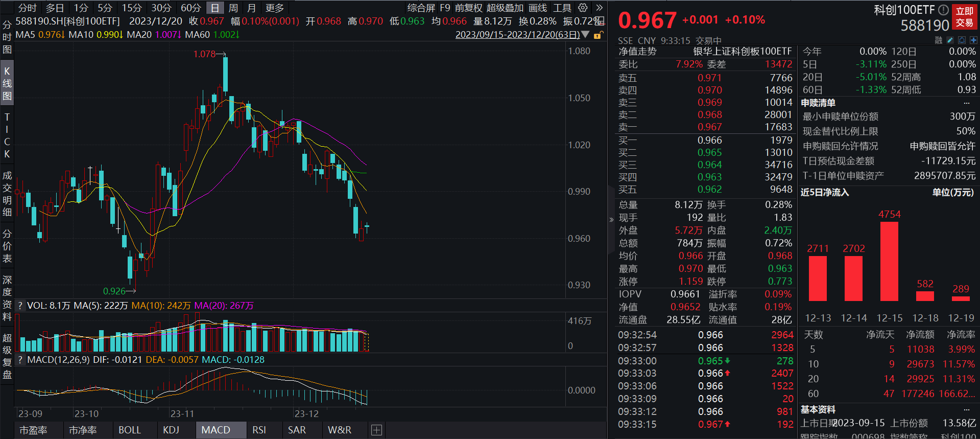The image size is (980, 439).
Task: Open VOL indicator help question mark
Action: click(20, 306)
